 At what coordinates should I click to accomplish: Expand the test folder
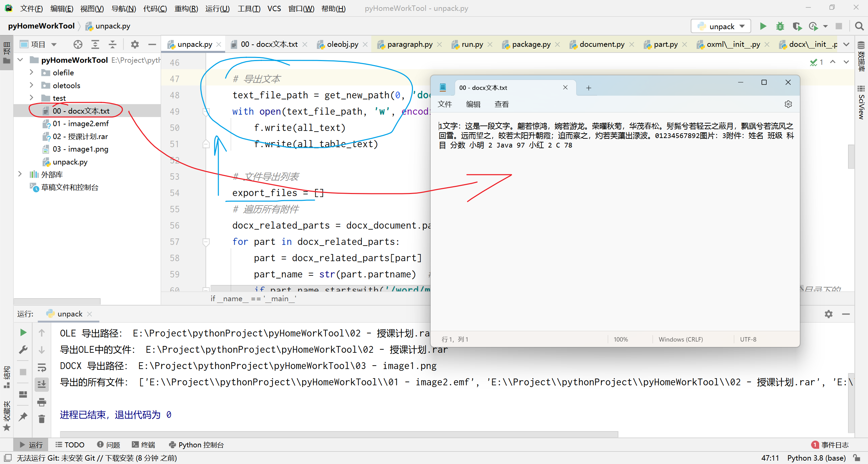(31, 98)
